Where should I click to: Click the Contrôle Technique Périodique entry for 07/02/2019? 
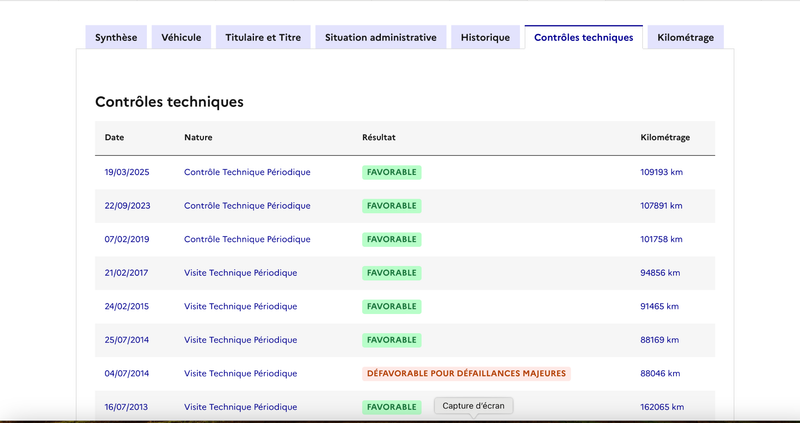[247, 239]
